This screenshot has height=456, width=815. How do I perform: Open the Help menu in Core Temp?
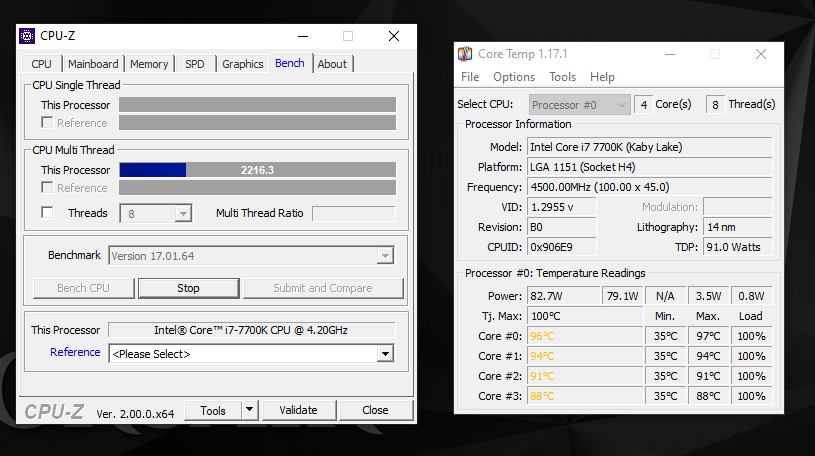[602, 77]
